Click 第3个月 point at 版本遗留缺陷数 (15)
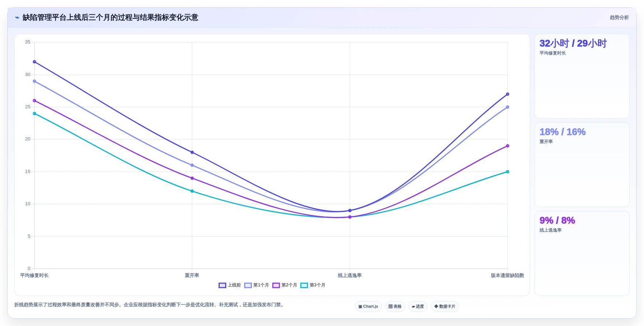Image resolution: width=644 pixels, height=326 pixels. (x=507, y=172)
